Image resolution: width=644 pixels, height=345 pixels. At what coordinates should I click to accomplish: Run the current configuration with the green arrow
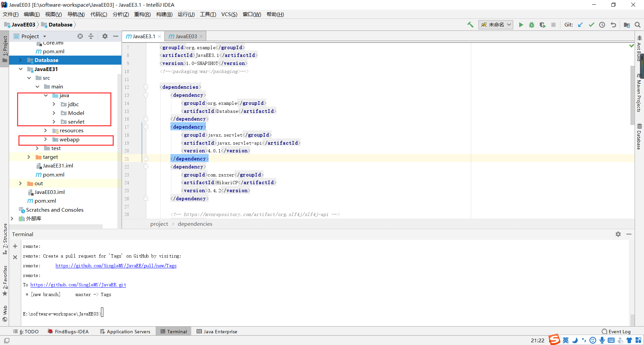tap(521, 25)
